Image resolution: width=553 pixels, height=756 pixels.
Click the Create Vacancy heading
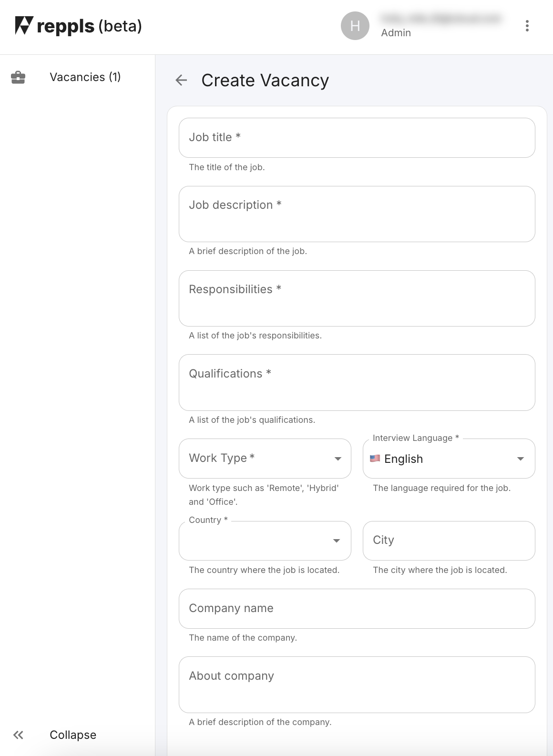(265, 81)
